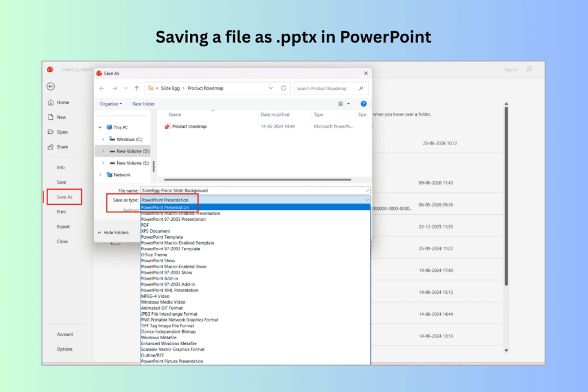Go forward in Save As dialog navigation
The width and height of the screenshot is (588, 392).
(x=114, y=88)
